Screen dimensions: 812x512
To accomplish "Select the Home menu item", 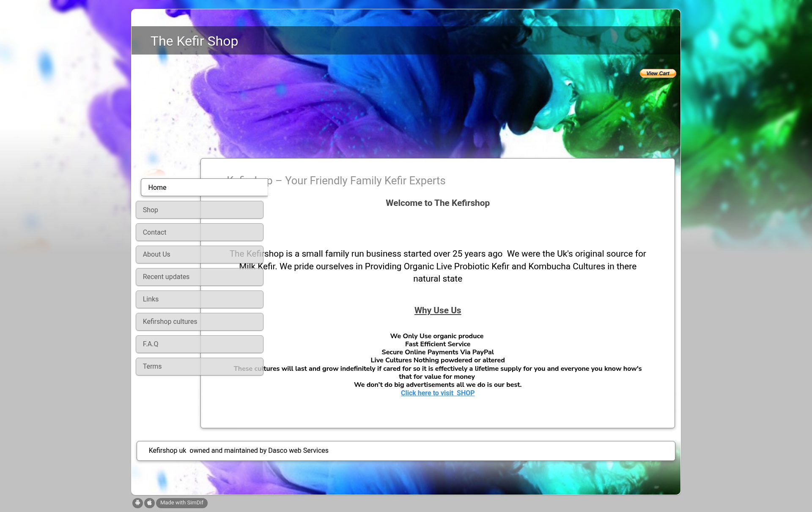I will point(204,187).
